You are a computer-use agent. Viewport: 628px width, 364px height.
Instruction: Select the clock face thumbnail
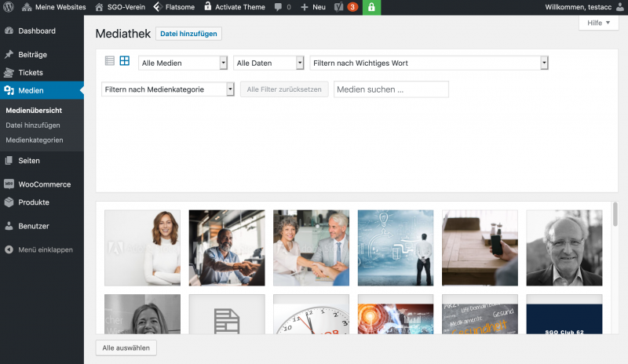coord(311,315)
